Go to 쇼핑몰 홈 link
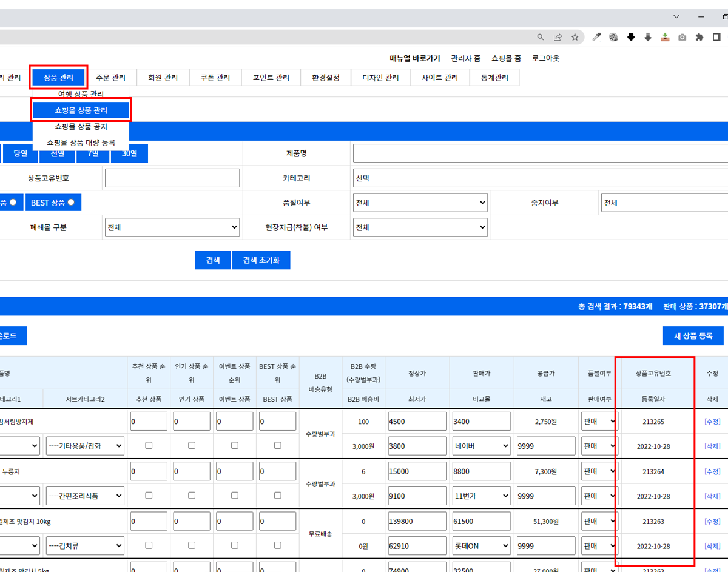 507,58
